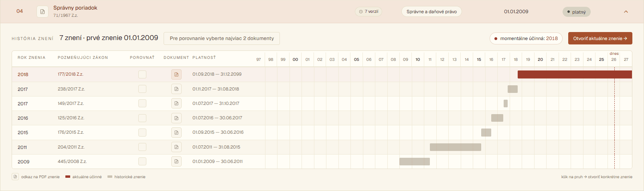Click the long grey timeline bar for 204/2011
The height and width of the screenshot is (191, 644).
click(x=456, y=147)
